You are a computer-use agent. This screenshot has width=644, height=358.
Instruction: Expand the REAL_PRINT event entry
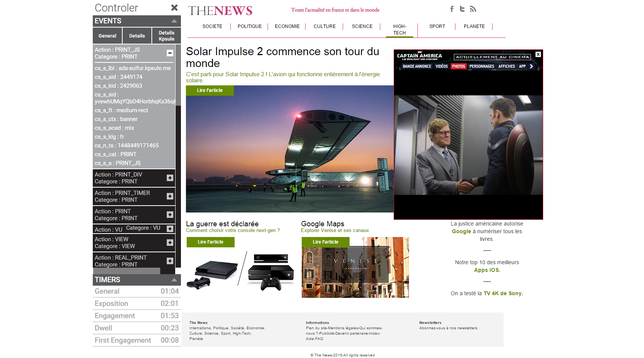170,261
